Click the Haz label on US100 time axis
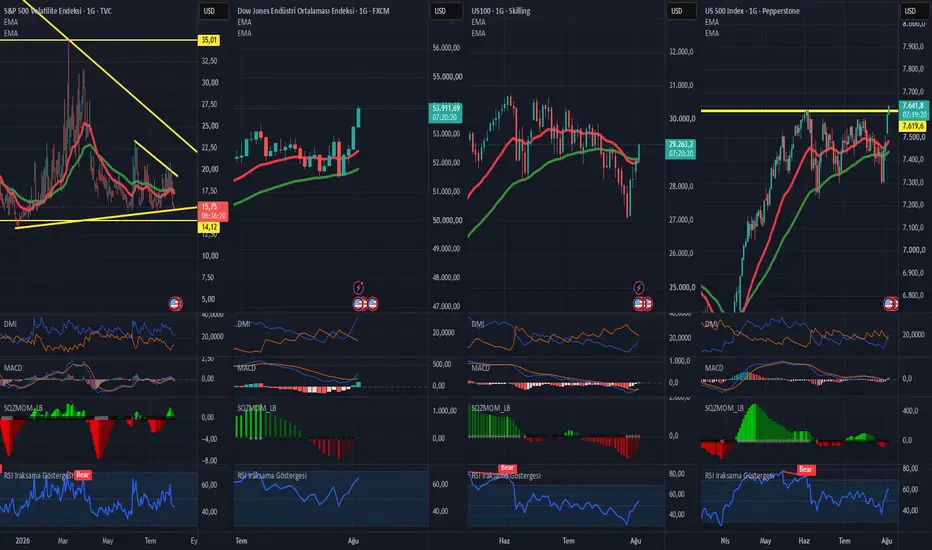The image size is (932, 550). (504, 540)
